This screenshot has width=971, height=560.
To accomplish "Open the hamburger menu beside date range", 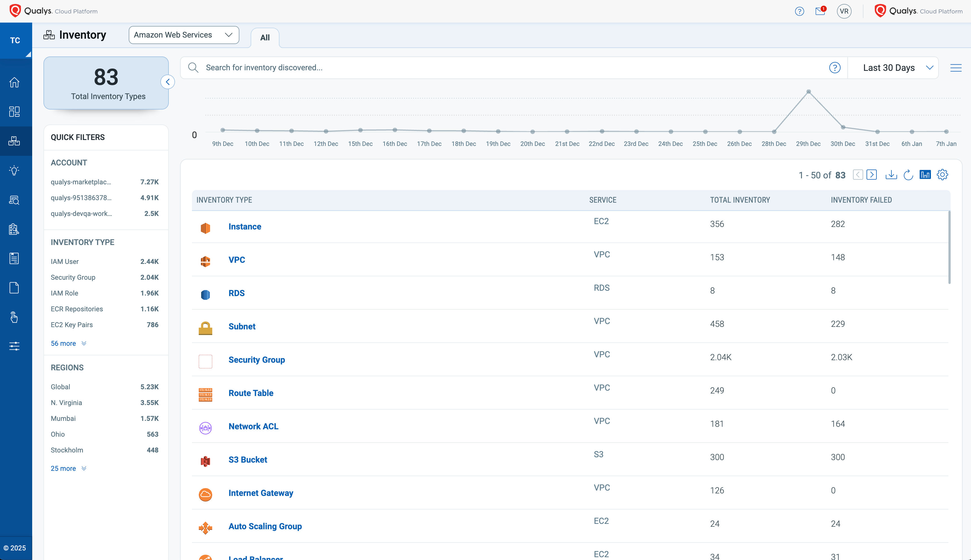I will [956, 68].
